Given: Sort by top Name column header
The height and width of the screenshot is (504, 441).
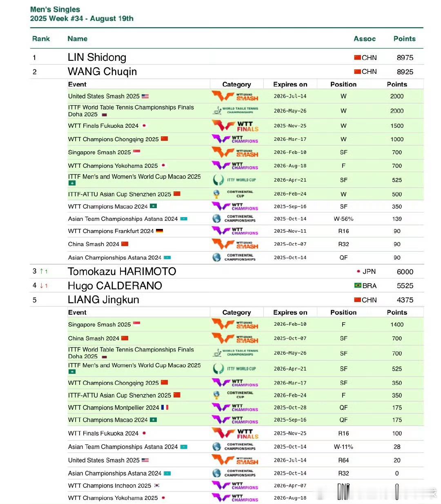Looking at the screenshot, I should [78, 39].
